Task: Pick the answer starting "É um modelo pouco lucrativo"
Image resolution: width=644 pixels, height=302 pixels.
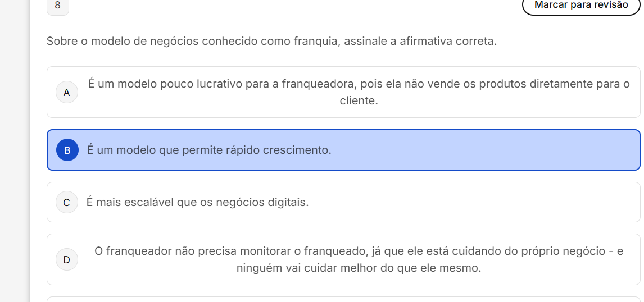Action: [359, 84]
